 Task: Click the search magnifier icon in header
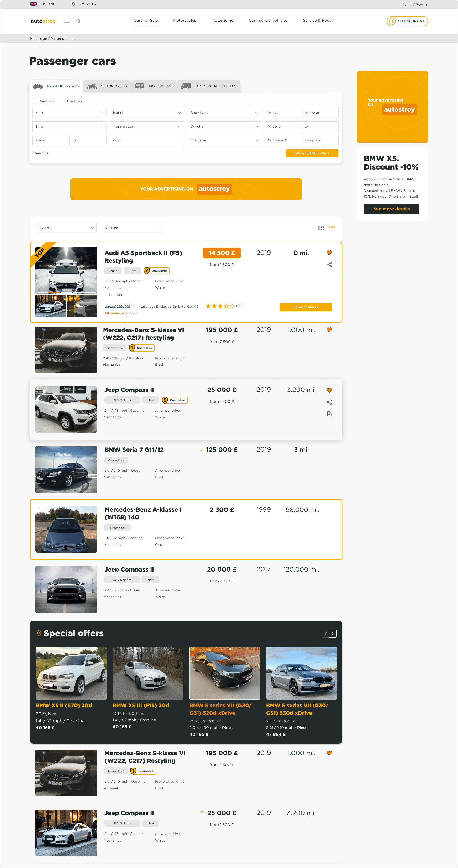click(x=78, y=21)
